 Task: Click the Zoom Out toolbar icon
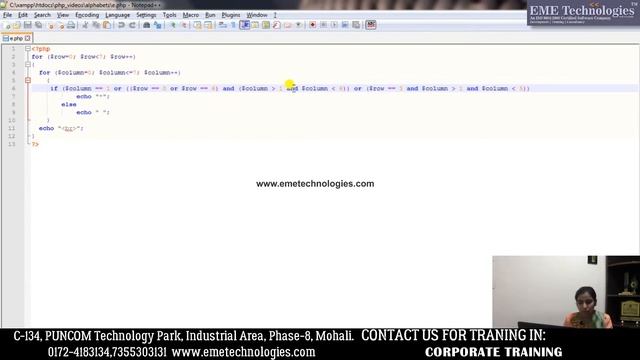pos(184,25)
